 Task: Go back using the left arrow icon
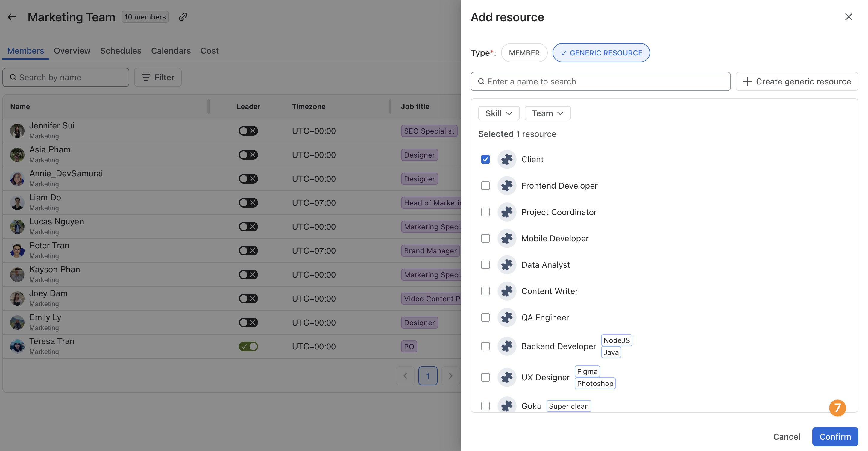(12, 17)
